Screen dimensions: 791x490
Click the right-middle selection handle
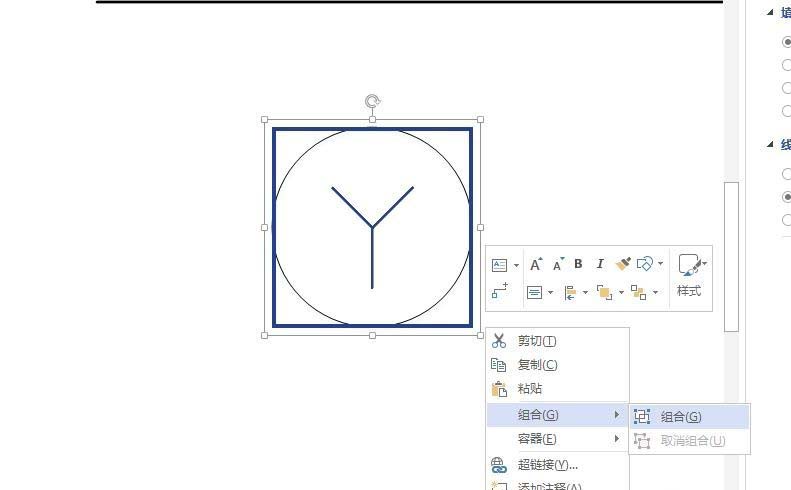click(x=480, y=228)
